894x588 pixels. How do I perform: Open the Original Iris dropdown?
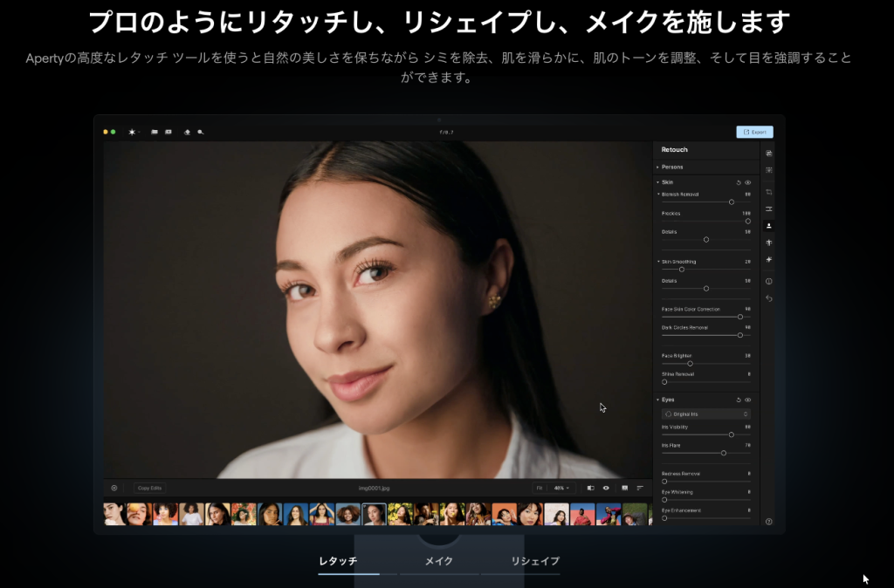(x=705, y=414)
